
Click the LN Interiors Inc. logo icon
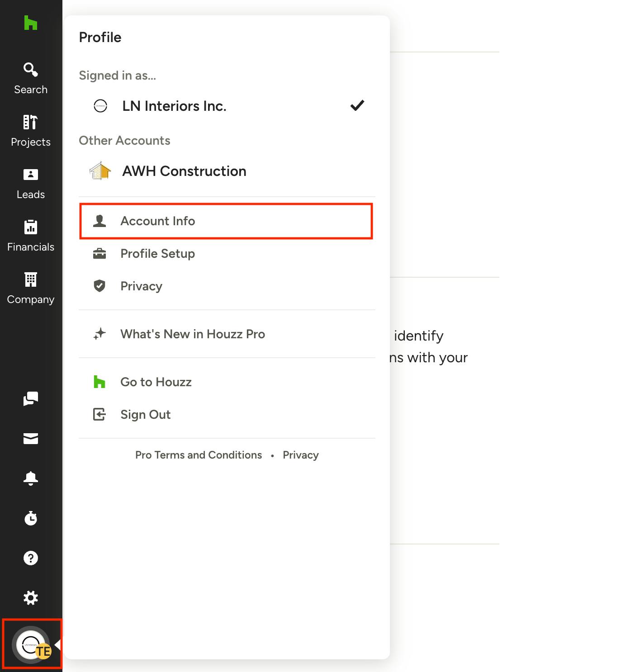coord(100,106)
